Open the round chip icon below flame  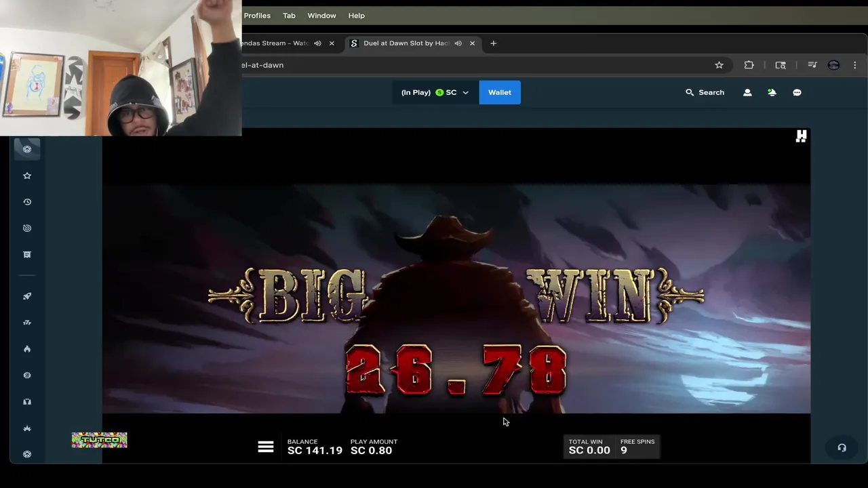[27, 375]
